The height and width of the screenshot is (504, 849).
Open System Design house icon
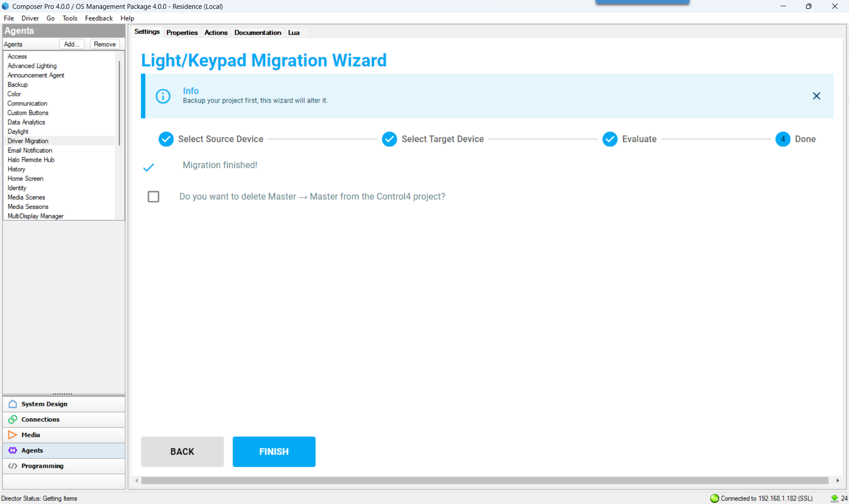click(13, 404)
